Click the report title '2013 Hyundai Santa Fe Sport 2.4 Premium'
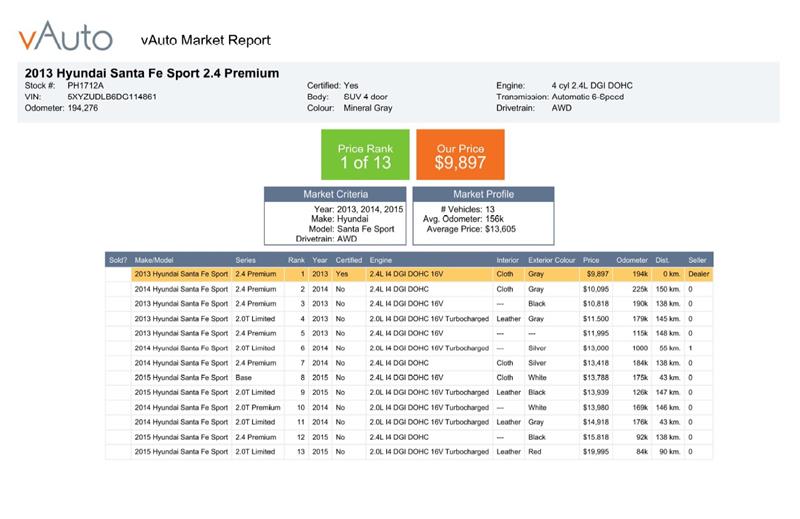This screenshot has height=519, width=800. point(152,73)
